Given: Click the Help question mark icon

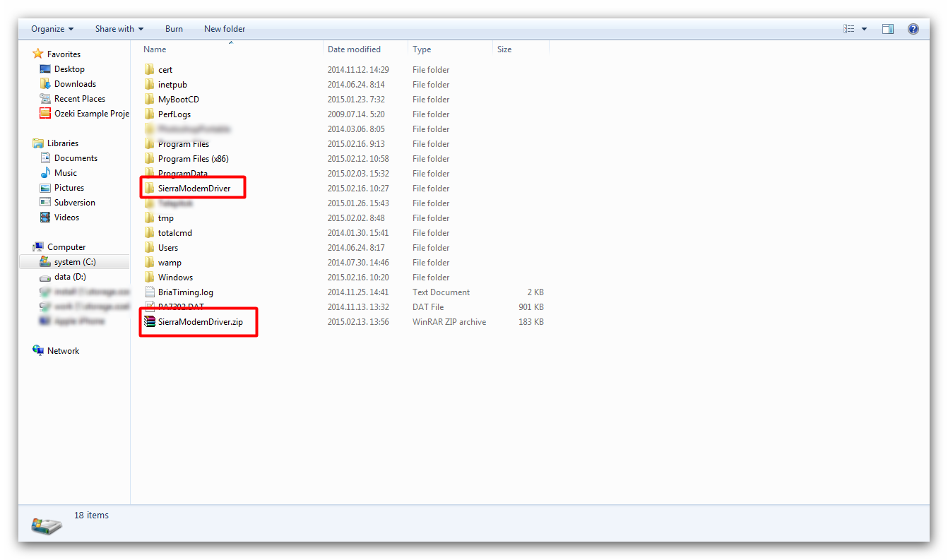Looking at the screenshot, I should [x=913, y=28].
